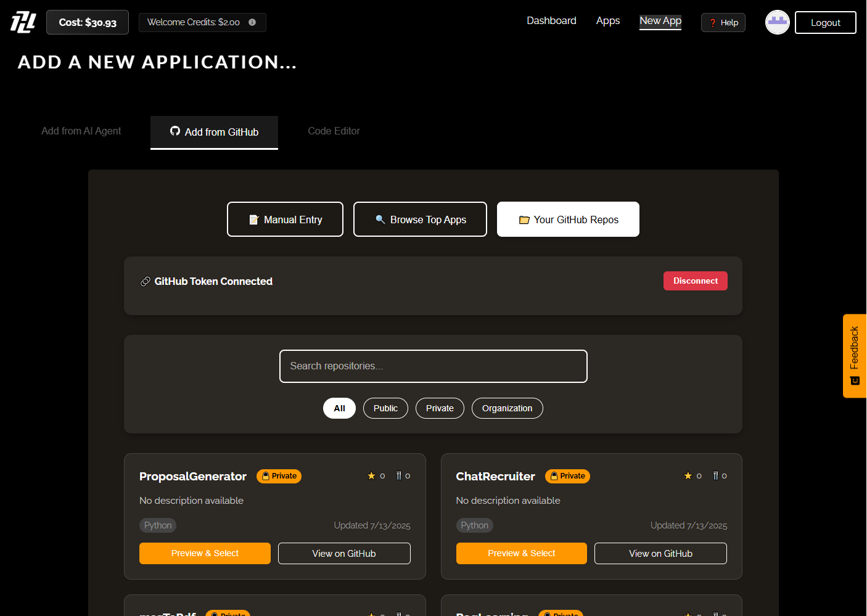Preview & Select the ProposalGenerator repo

pyautogui.click(x=205, y=553)
